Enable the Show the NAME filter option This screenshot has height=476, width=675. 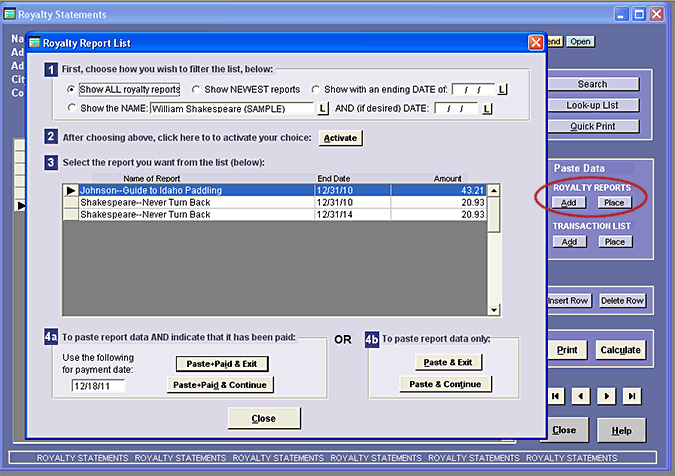click(x=71, y=108)
